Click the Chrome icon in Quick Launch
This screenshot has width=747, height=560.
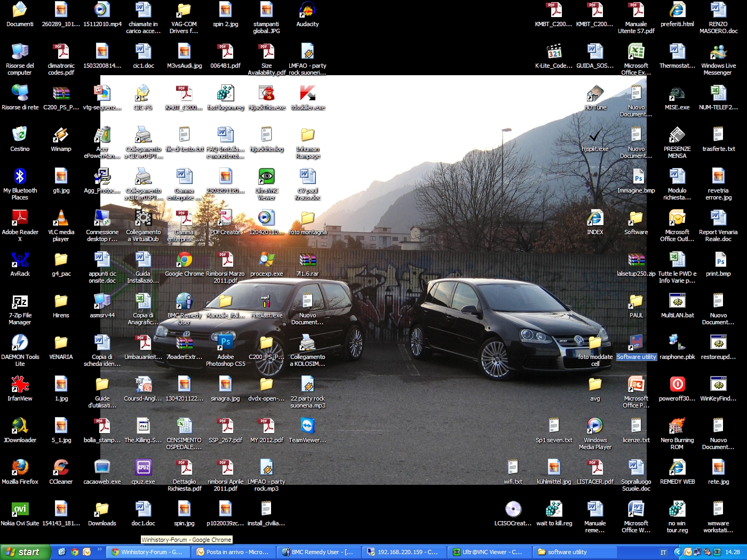(75, 552)
